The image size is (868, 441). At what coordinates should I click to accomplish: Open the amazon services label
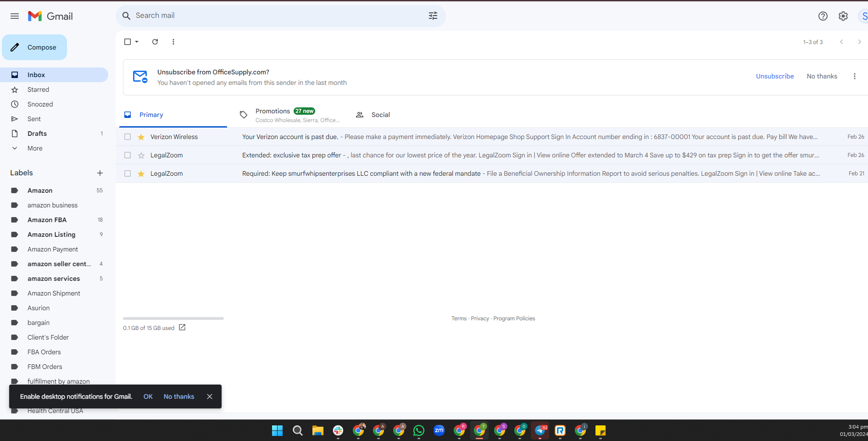54,279
